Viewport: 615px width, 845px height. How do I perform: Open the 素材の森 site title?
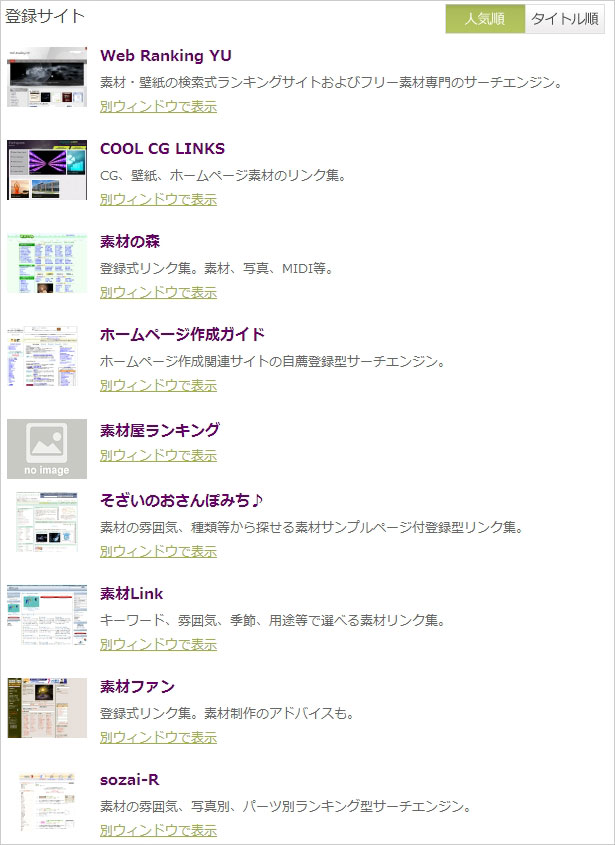tap(130, 242)
